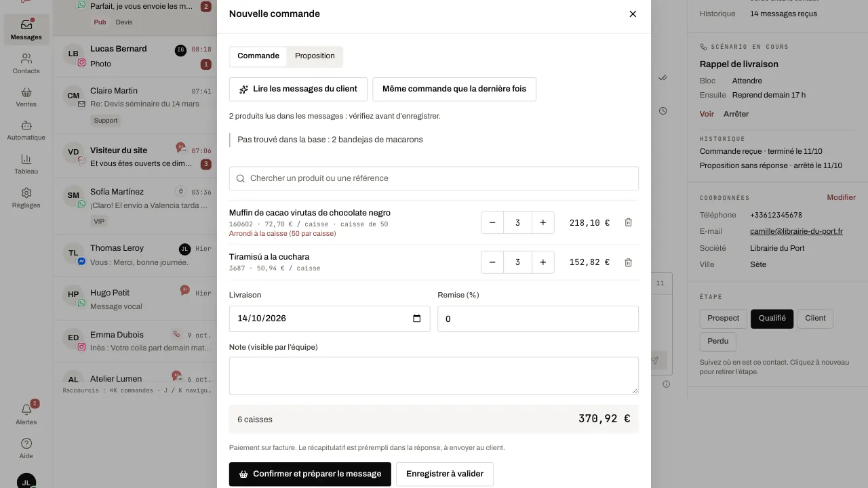Focus the product search field
This screenshot has height=488, width=868.
434,178
